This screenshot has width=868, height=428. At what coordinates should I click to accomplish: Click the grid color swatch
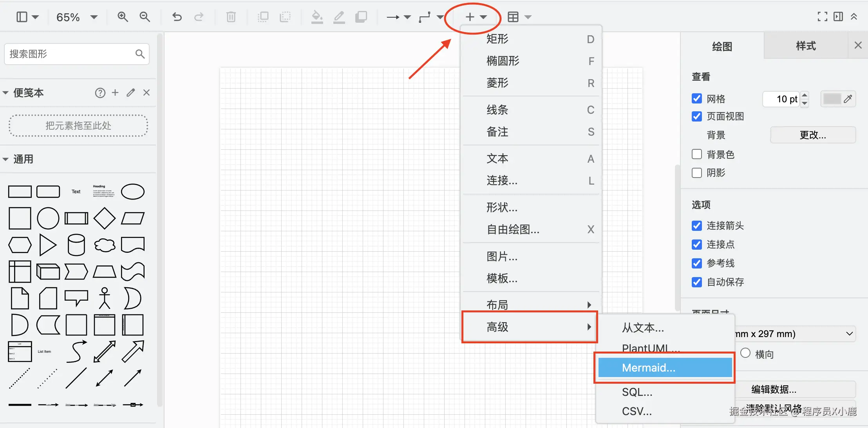pos(832,99)
